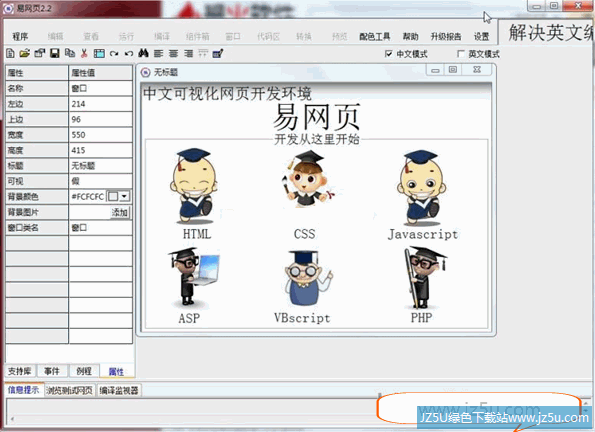Click the info panel left scroll arrow
This screenshot has height=432, width=595.
(x=12, y=419)
